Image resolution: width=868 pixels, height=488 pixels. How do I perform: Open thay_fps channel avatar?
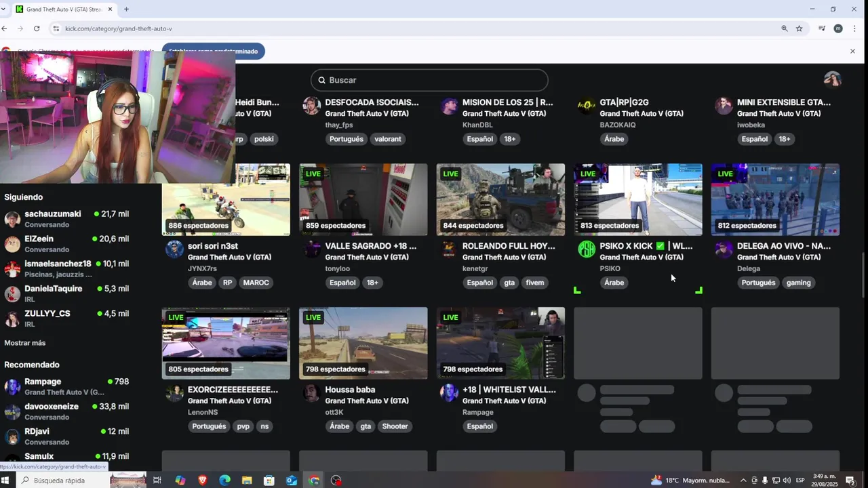click(x=312, y=106)
